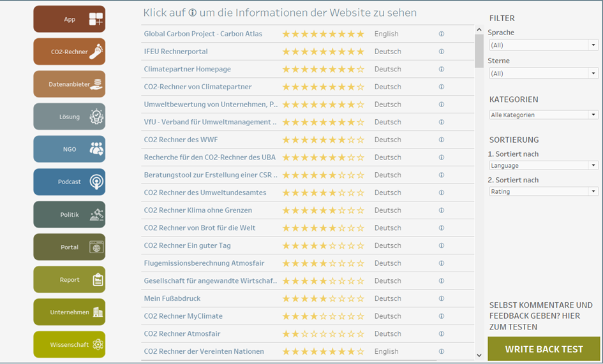The image size is (603, 364).
Task: Open first sort dropdown showing Language
Action: click(x=543, y=166)
